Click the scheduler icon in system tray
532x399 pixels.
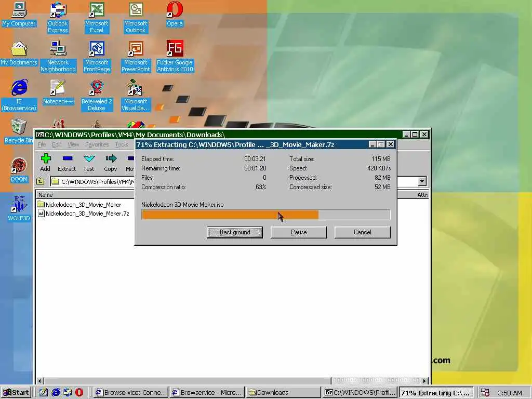point(485,393)
